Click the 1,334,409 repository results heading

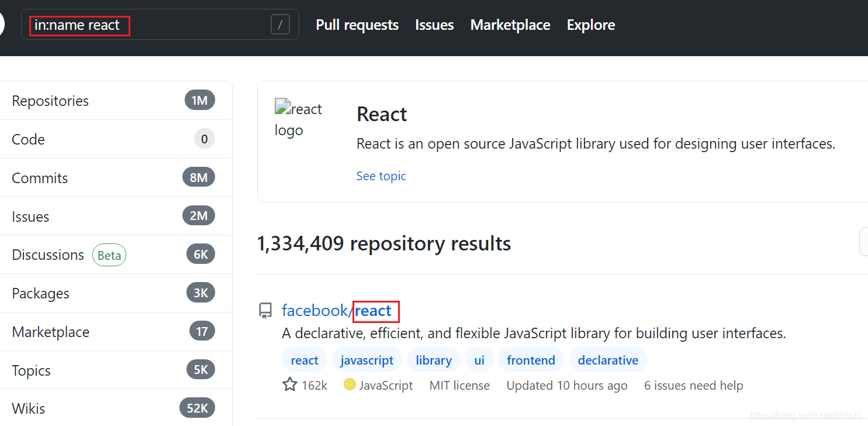[384, 243]
